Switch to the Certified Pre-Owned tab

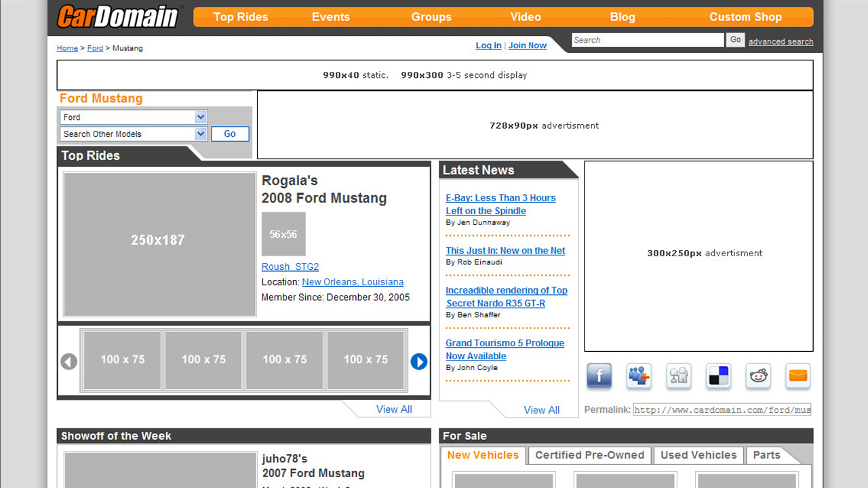(589, 455)
